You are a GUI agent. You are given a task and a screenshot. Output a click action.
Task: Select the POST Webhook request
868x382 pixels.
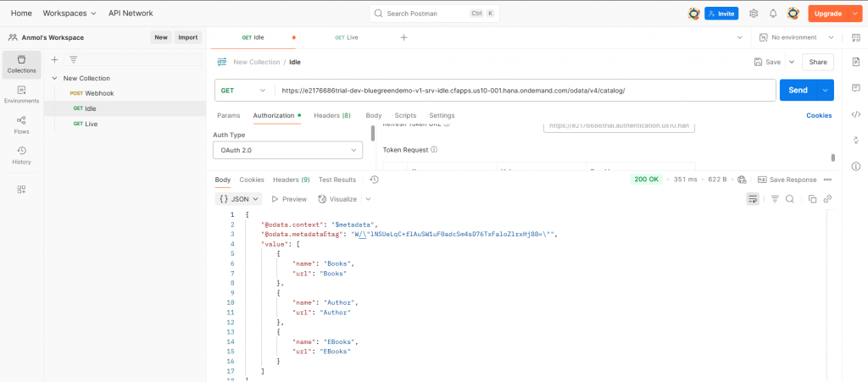92,93
